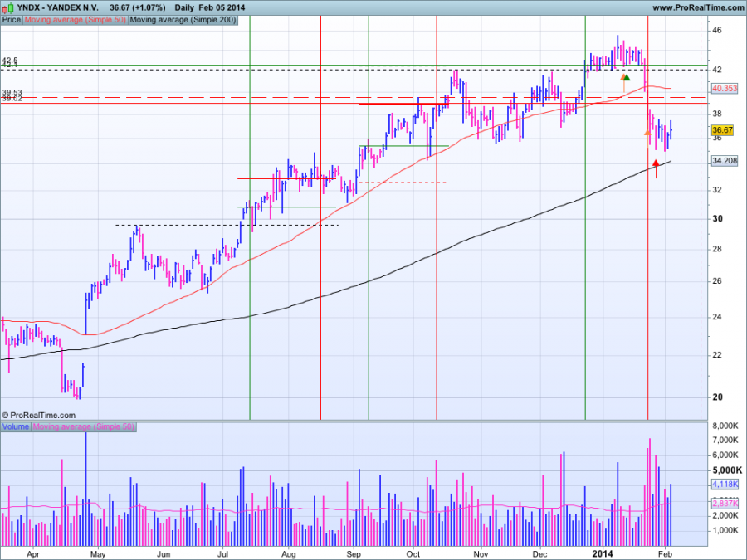Click the 26 price axis label
Image resolution: width=747 pixels, height=560 pixels.
[x=717, y=281]
